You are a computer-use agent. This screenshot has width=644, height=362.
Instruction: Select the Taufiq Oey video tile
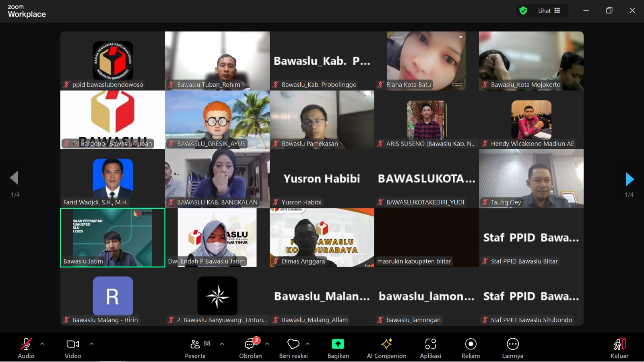531,179
